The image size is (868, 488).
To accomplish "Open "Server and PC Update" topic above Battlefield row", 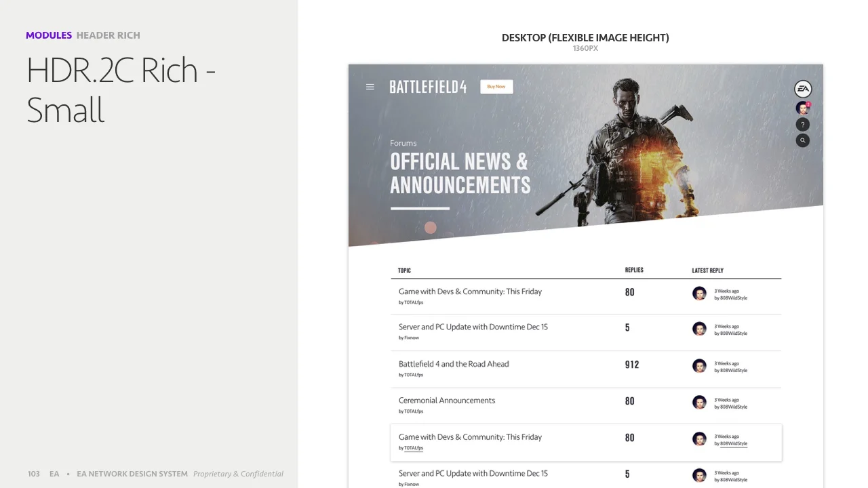I will coord(473,327).
